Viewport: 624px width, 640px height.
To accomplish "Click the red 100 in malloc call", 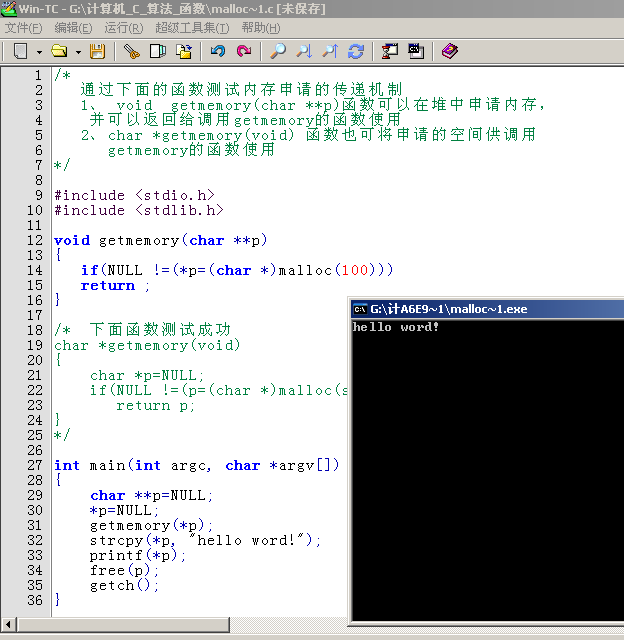I will (355, 270).
